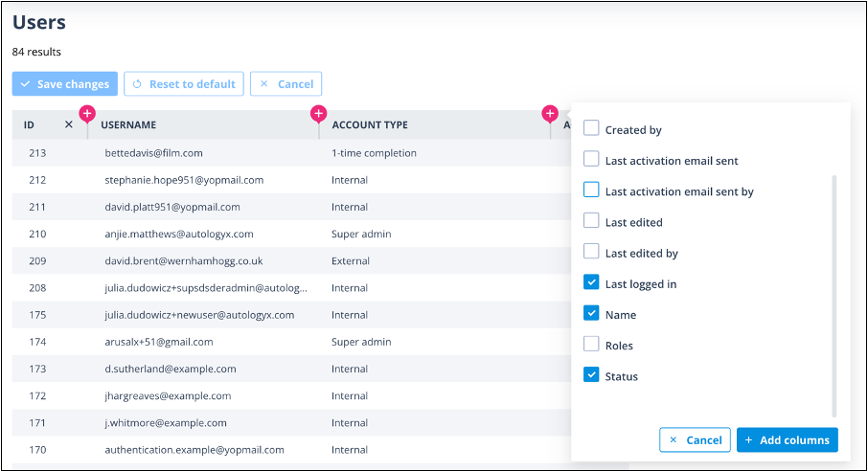Check the Last edited checkbox
Screen dimensions: 868x471
tap(591, 220)
